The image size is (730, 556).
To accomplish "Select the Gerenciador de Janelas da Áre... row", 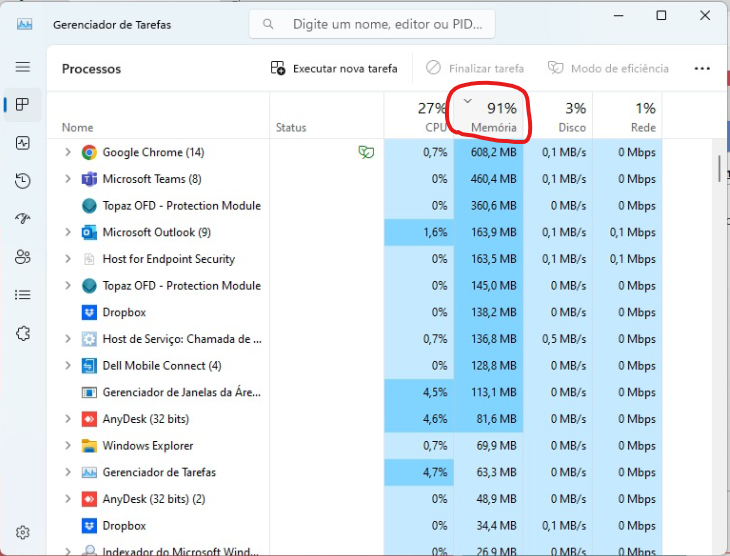I will 354,392.
